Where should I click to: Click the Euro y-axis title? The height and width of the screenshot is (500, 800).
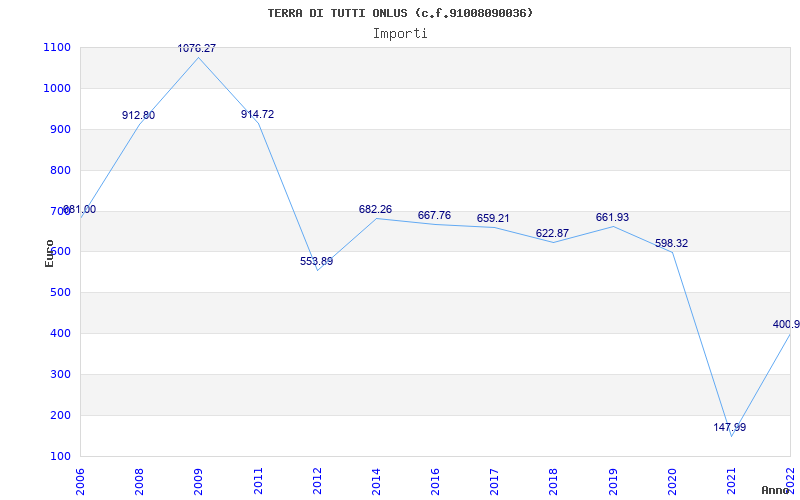point(49,253)
